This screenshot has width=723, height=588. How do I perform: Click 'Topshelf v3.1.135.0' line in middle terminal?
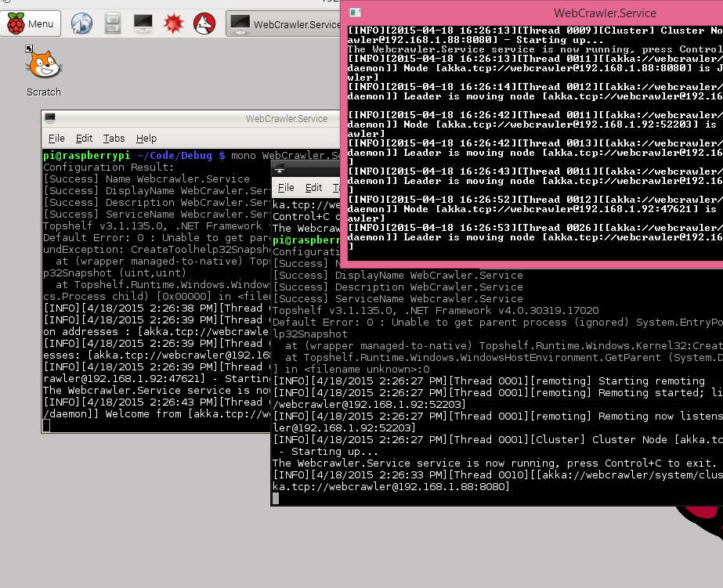[436, 311]
